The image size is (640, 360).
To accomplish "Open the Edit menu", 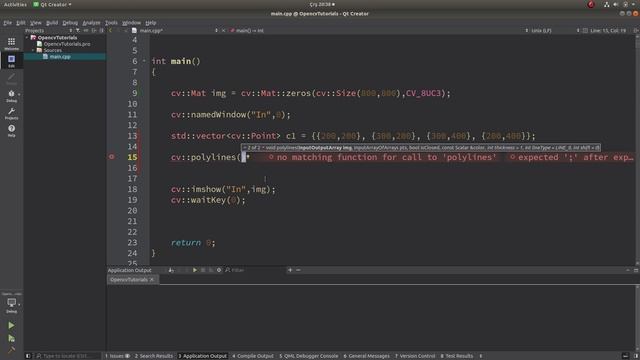I will pyautogui.click(x=21, y=23).
